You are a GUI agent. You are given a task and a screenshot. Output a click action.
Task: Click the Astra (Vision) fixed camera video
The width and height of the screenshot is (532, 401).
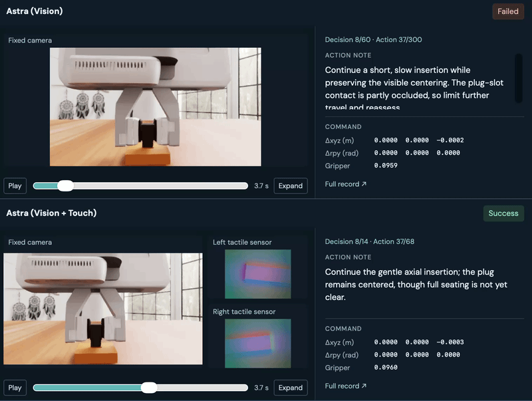pos(156,107)
